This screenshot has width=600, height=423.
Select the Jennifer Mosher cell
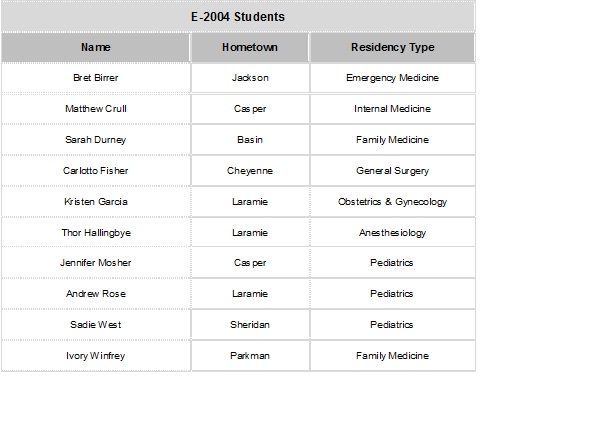coord(96,263)
